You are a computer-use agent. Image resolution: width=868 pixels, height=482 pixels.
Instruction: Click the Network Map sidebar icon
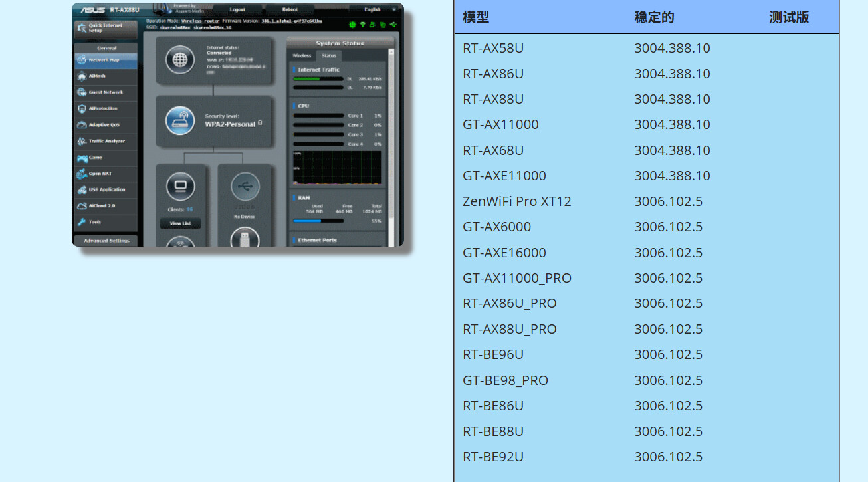pos(82,60)
